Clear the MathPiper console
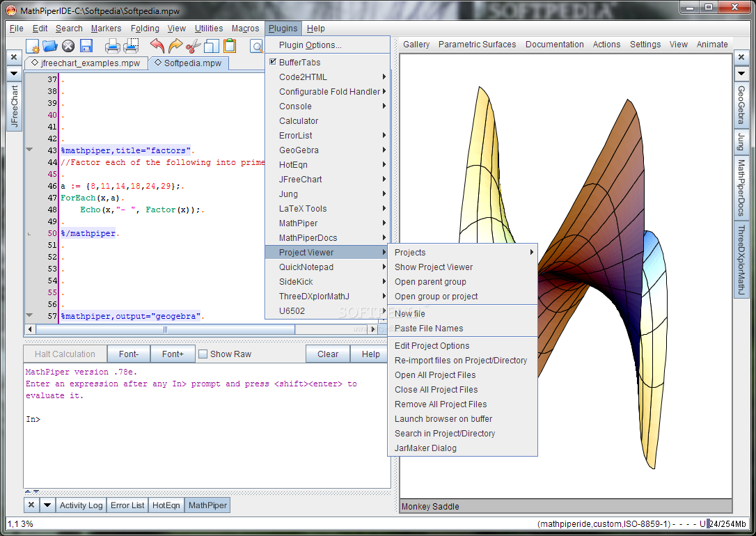Image resolution: width=756 pixels, height=536 pixels. click(328, 354)
